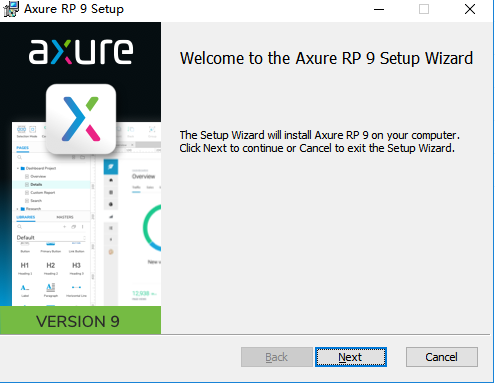Click the installer icon in the title bar
The width and height of the screenshot is (495, 383).
click(11, 9)
